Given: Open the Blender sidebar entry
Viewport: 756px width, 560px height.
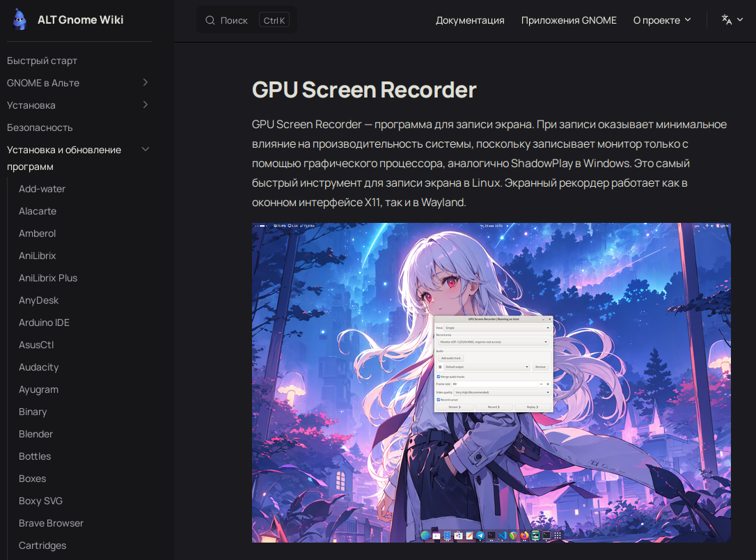Looking at the screenshot, I should pos(36,434).
